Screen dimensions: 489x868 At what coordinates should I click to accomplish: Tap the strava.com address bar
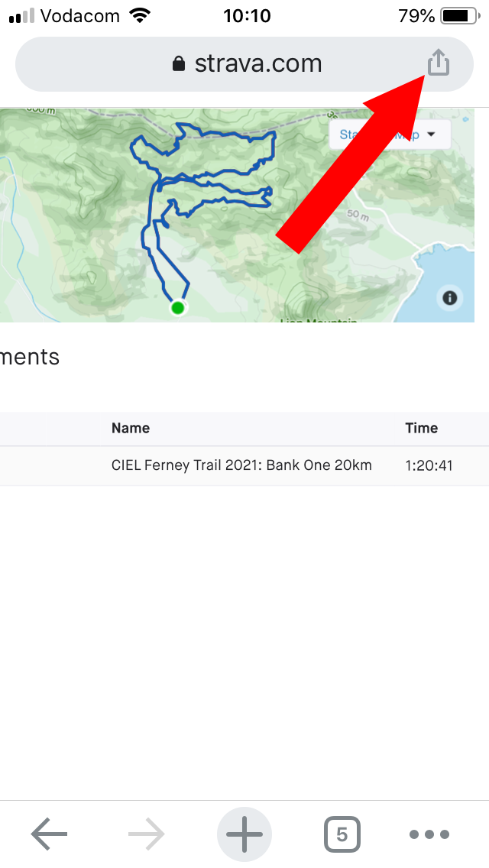(244, 64)
